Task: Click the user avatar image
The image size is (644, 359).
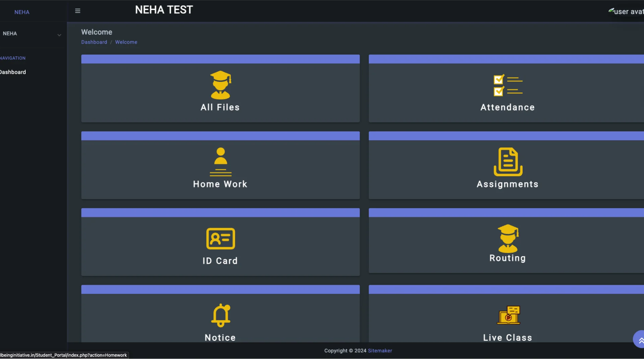Action: [x=626, y=11]
